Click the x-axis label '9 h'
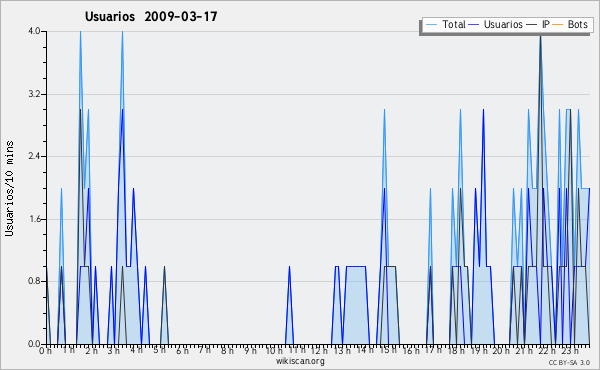Image resolution: width=600 pixels, height=370 pixels. pos(251,350)
